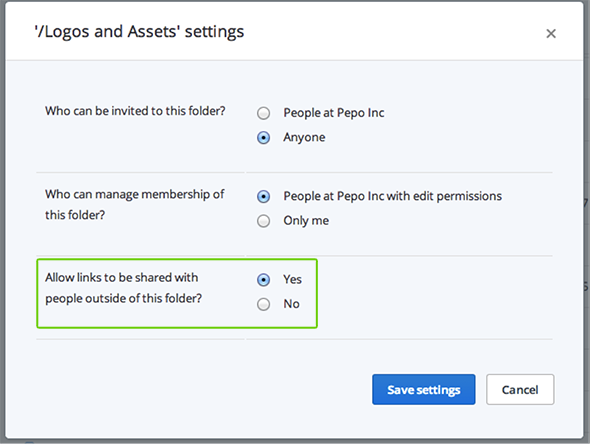Select 'Only me' membership option

coord(263,221)
